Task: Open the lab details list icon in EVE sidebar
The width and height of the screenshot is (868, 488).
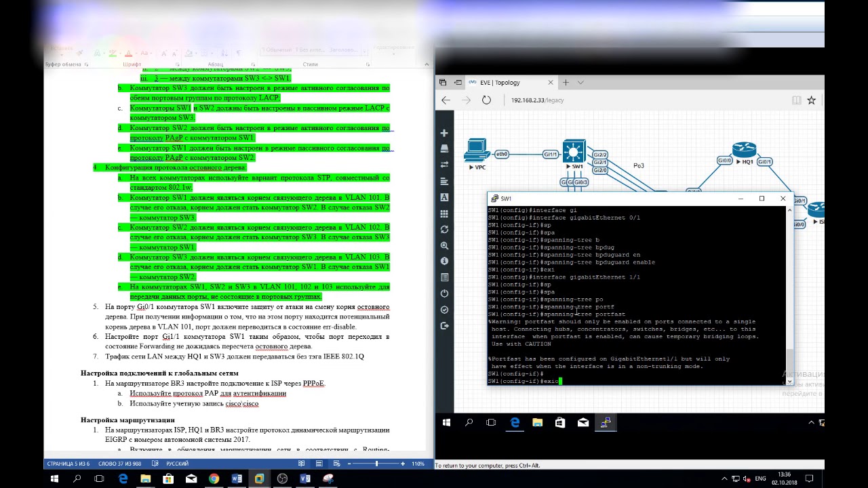Action: pyautogui.click(x=444, y=277)
